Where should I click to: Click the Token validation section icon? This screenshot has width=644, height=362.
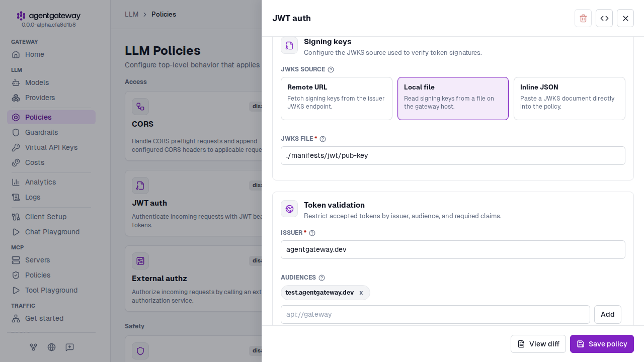tap(289, 209)
